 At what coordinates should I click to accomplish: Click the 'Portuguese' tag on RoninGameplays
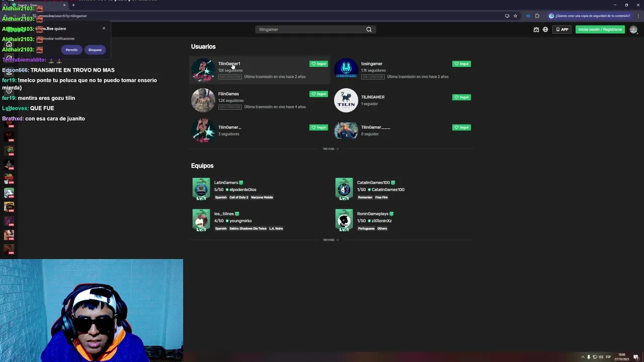point(366,228)
